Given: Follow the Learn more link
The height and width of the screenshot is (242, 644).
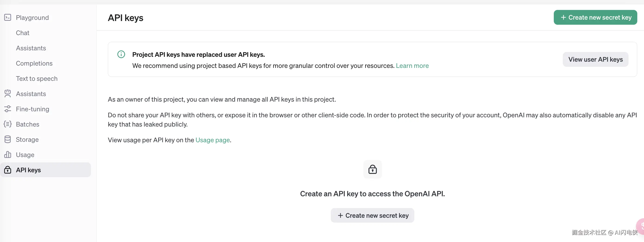Looking at the screenshot, I should [412, 66].
